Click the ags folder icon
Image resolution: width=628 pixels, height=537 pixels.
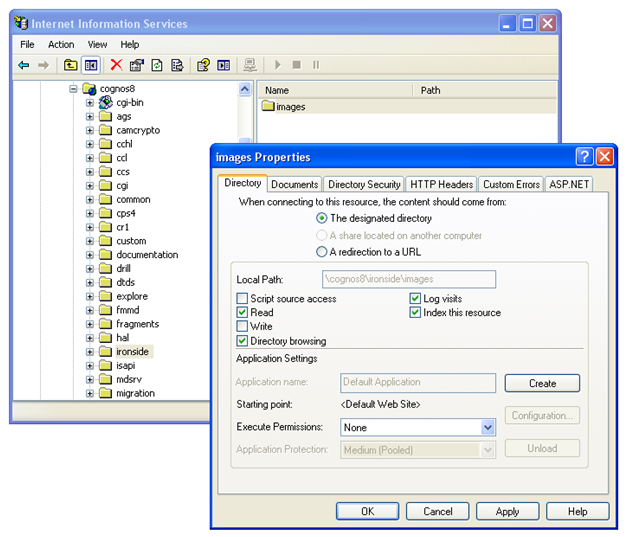pyautogui.click(x=105, y=117)
